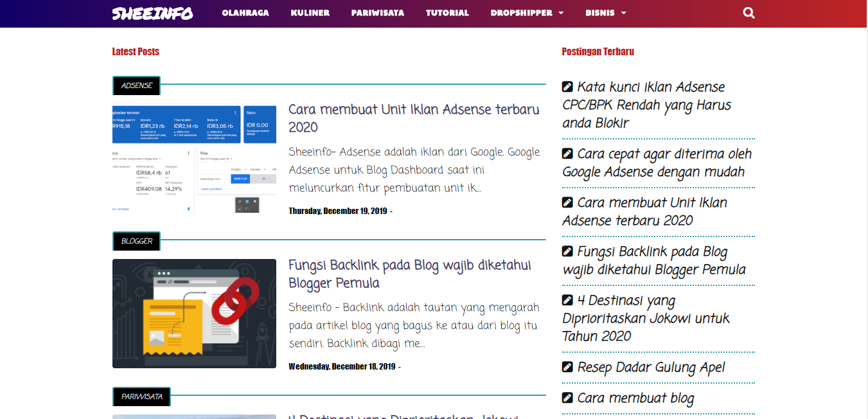Screen dimensions: 868x419
Task: Click excerpt starting Sheeinfo - Backlink adalah tautan
Action: coord(414,325)
